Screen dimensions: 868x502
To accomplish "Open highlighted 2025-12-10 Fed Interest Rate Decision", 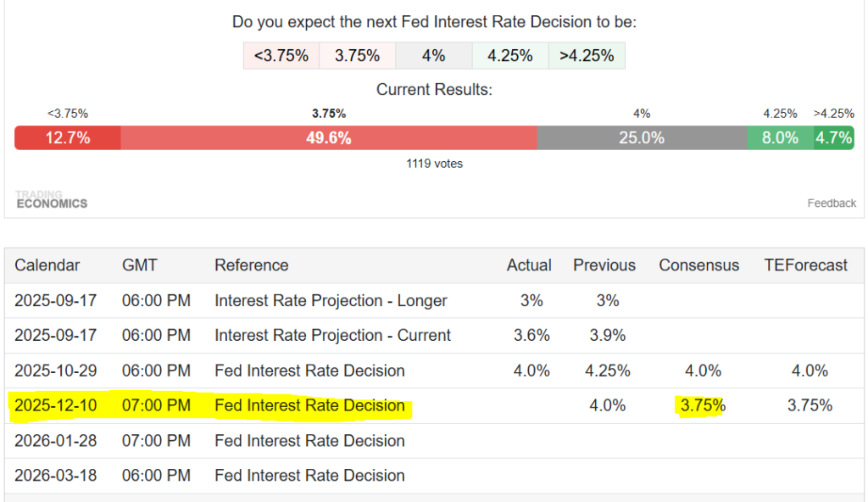I will coord(309,405).
